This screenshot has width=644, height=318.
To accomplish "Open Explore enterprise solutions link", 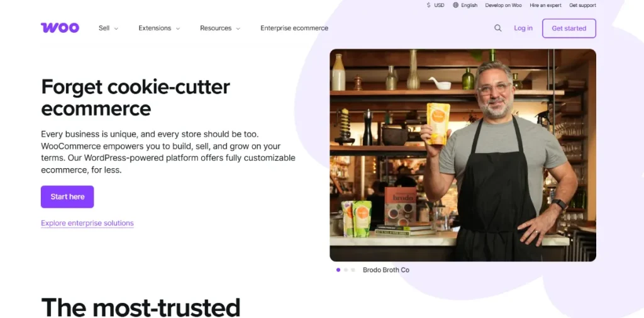I will [x=87, y=223].
